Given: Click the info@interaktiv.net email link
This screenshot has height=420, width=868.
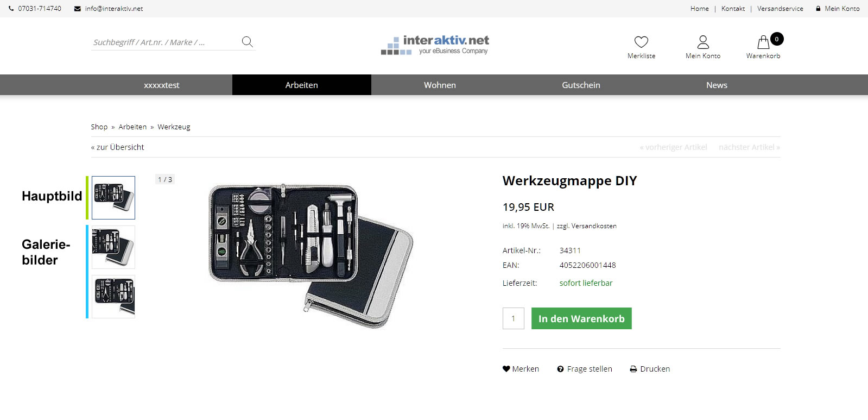Looking at the screenshot, I should click(114, 9).
